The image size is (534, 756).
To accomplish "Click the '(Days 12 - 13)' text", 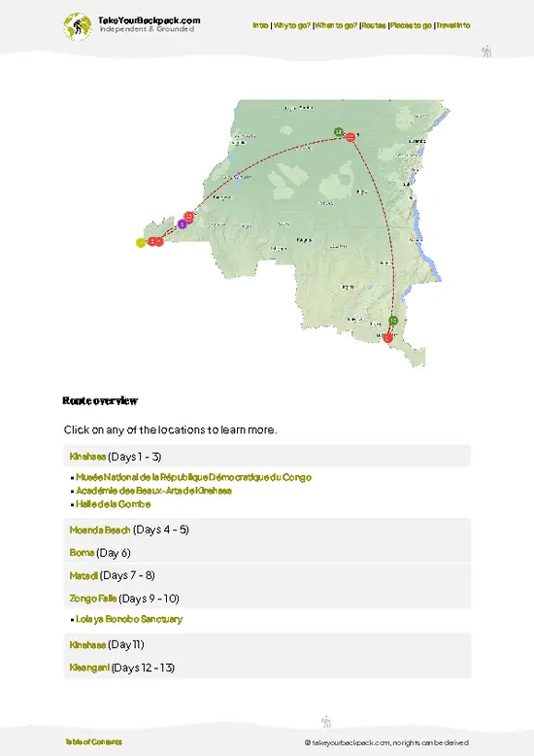I will (143, 668).
